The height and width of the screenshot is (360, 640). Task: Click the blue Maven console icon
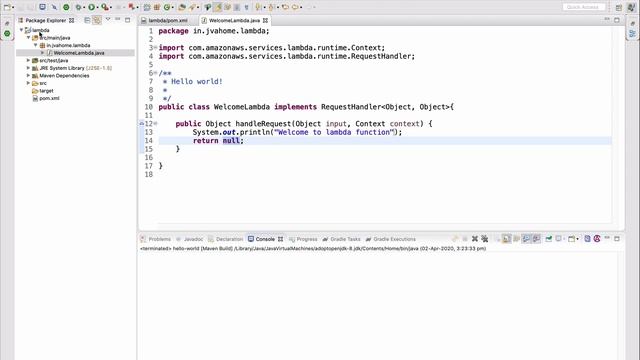pos(587,239)
